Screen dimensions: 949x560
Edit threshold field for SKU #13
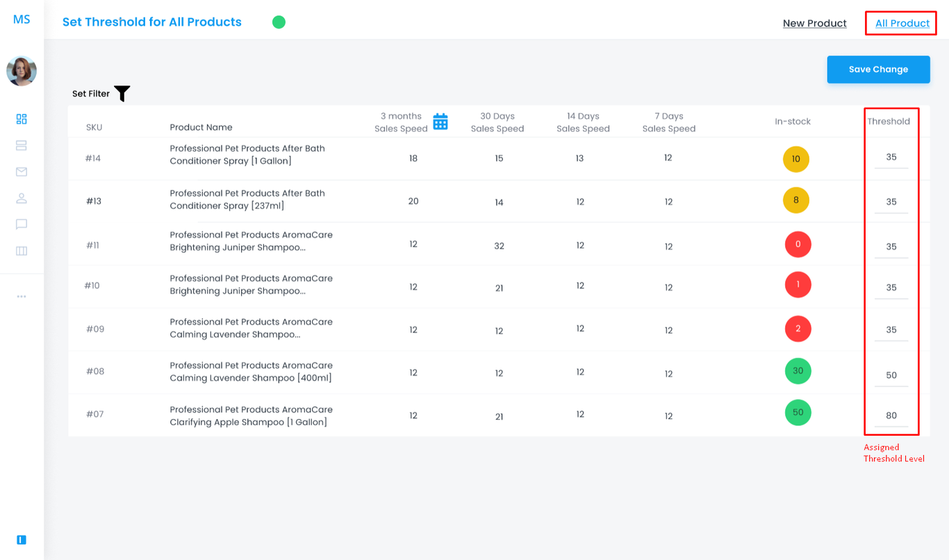coord(891,202)
